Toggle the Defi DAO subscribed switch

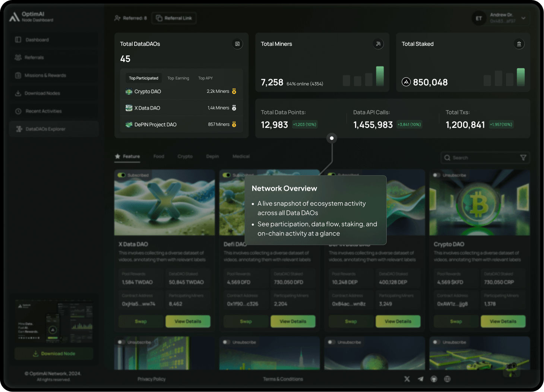(227, 175)
